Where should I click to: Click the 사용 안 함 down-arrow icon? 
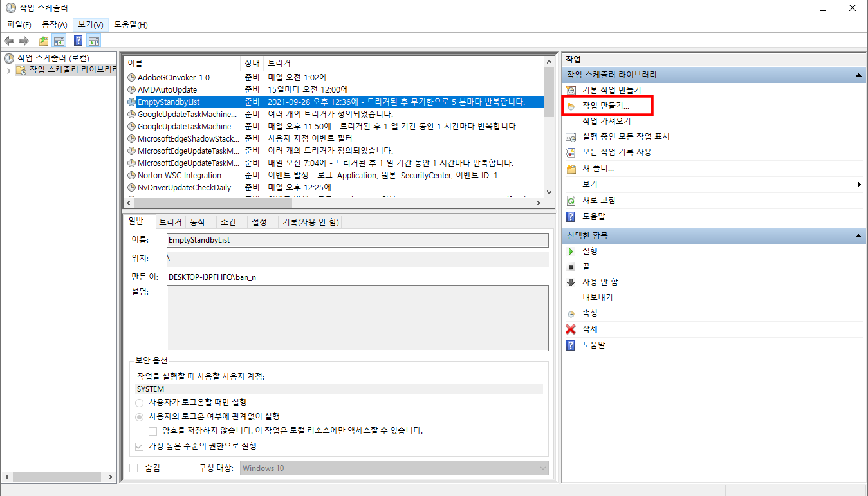[571, 282]
